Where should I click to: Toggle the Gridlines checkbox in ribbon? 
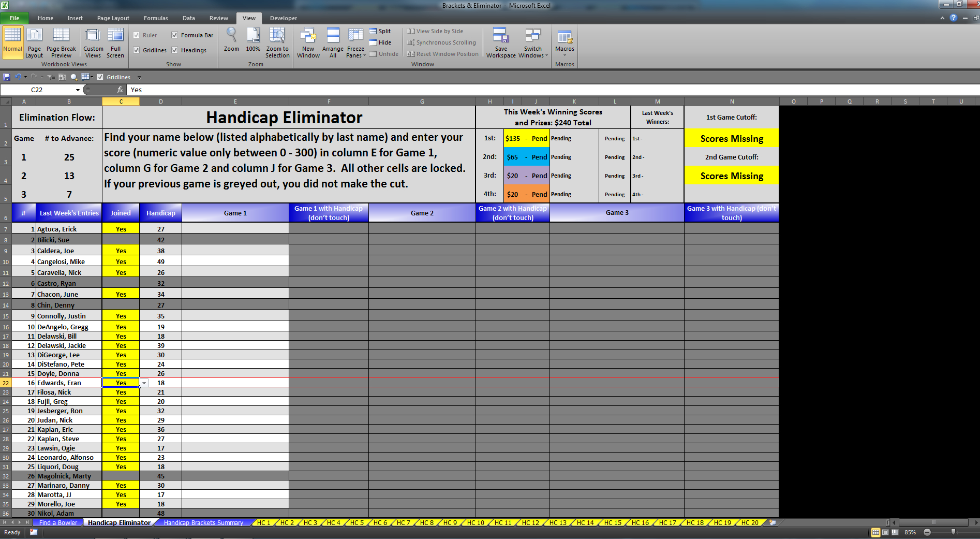tap(137, 50)
